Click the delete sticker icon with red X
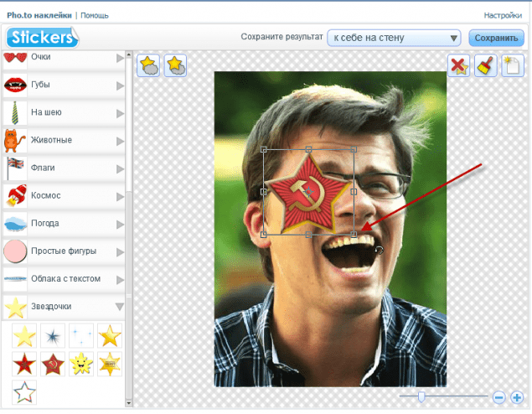The height and width of the screenshot is (414, 532). (458, 66)
